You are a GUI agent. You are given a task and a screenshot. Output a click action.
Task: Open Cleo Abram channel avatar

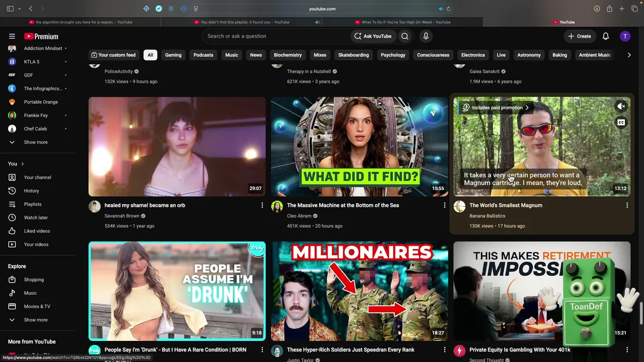pos(277,206)
